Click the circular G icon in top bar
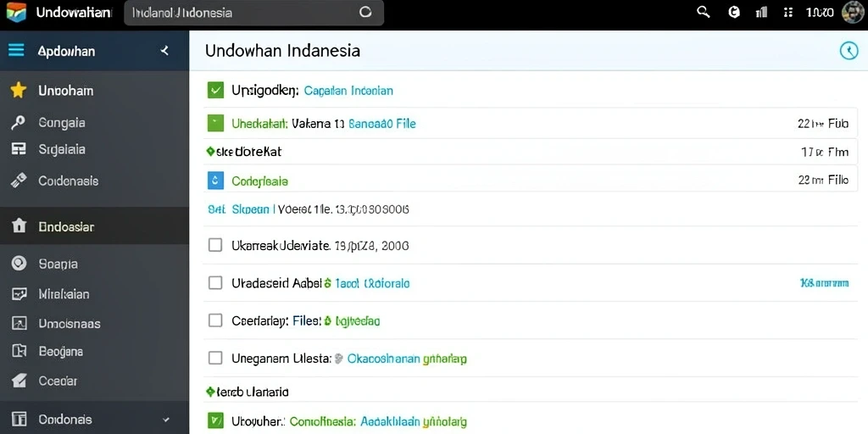 click(734, 12)
